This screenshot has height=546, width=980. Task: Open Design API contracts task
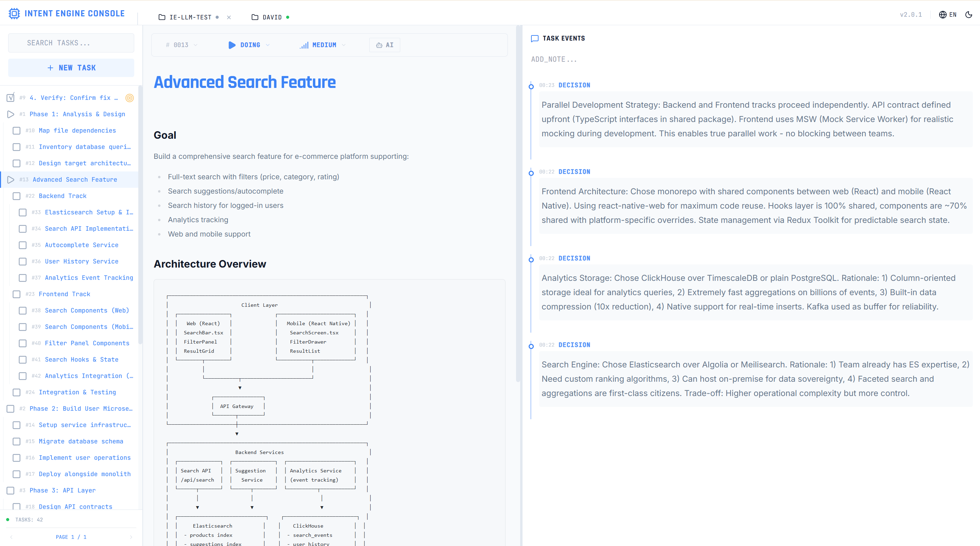tap(75, 507)
